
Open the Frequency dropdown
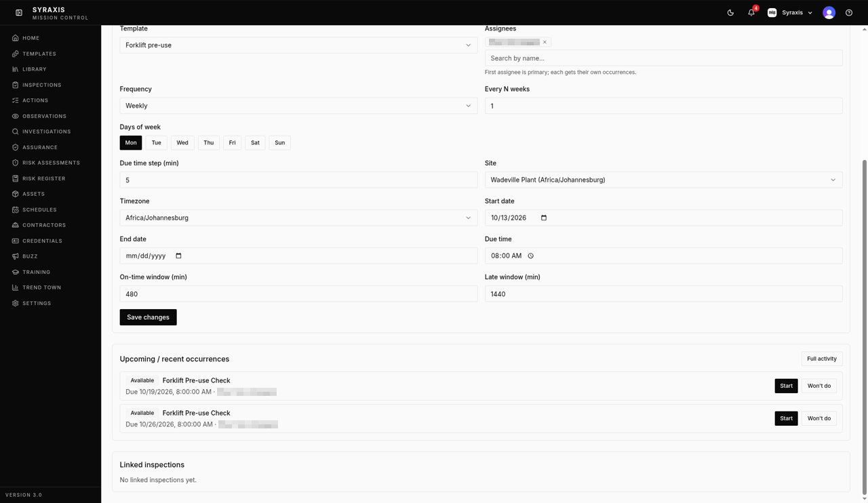tap(298, 106)
